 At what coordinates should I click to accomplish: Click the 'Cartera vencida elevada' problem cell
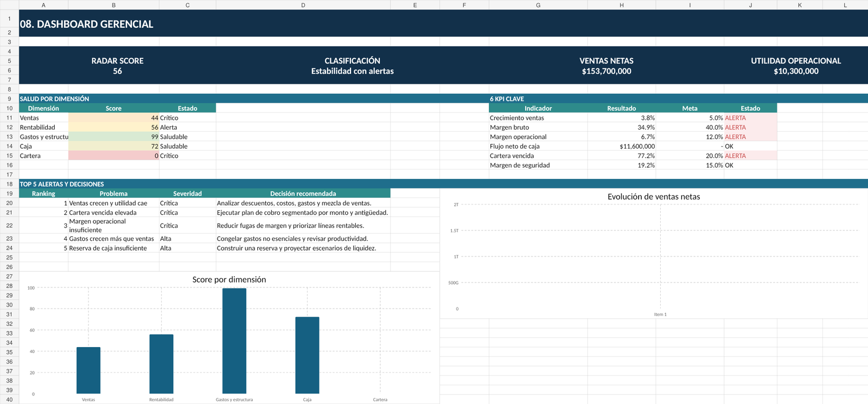113,213
